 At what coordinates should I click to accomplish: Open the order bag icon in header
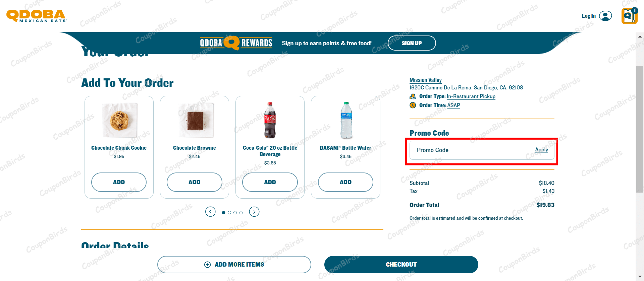click(629, 16)
